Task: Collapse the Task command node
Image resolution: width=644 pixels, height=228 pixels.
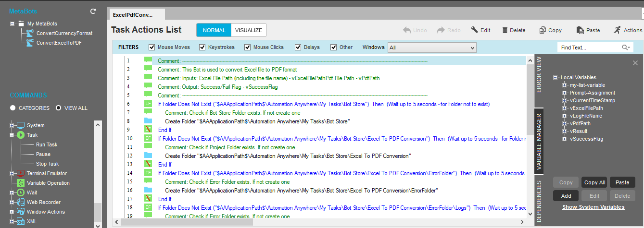Action: (12, 135)
